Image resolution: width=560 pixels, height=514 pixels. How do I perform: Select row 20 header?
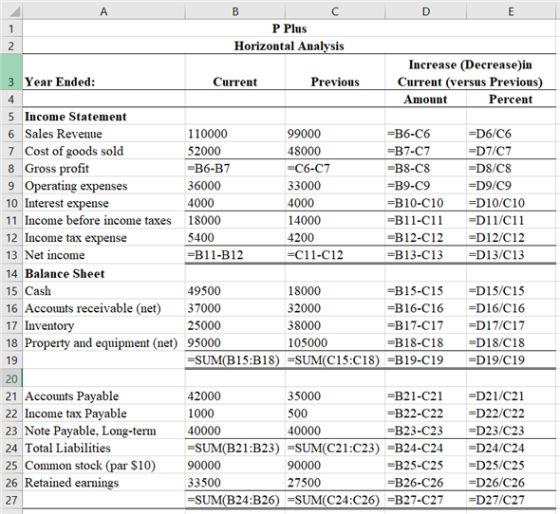[11, 378]
